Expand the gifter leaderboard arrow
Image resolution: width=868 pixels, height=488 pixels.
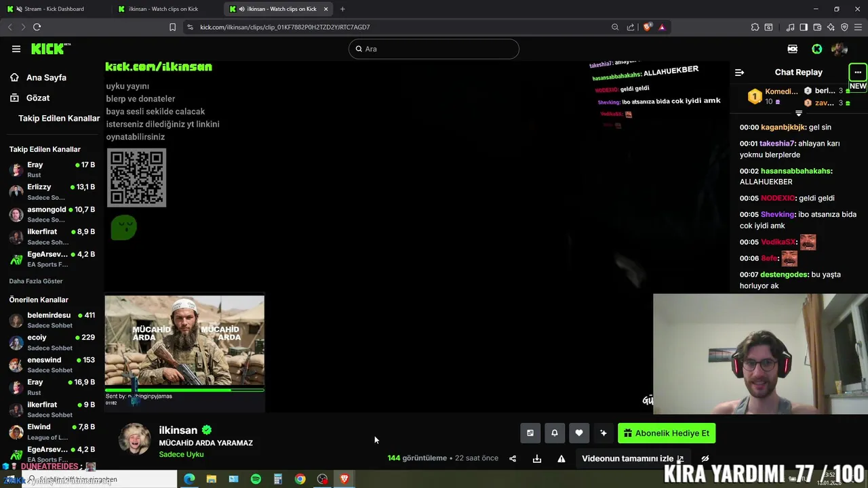(799, 113)
